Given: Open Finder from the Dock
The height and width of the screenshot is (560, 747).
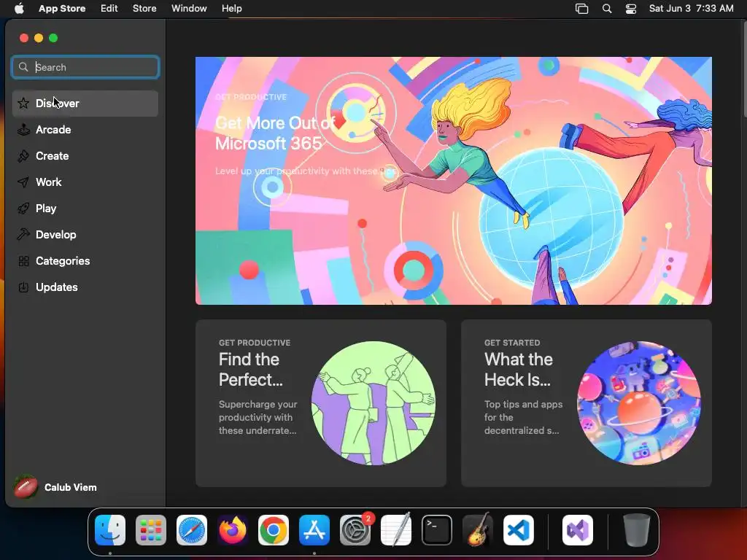Looking at the screenshot, I should pyautogui.click(x=110, y=530).
